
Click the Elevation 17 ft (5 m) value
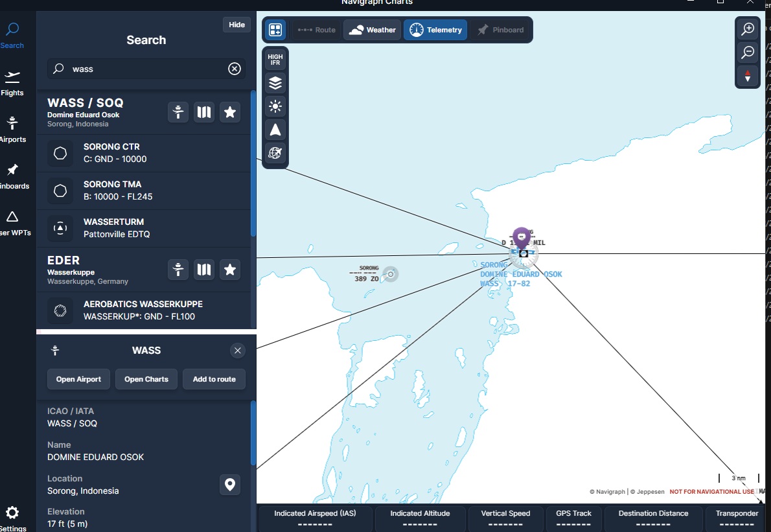coord(67,524)
